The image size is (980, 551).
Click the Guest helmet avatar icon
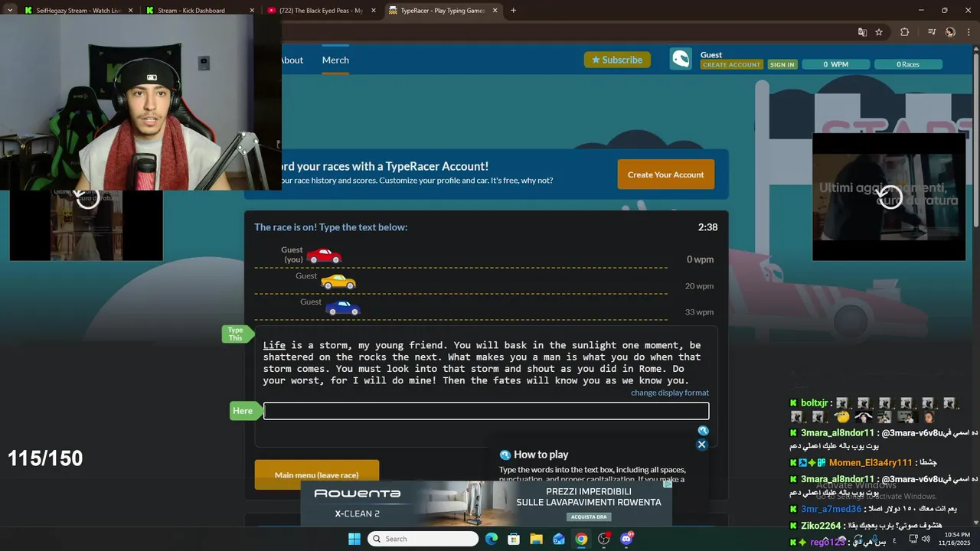(681, 59)
